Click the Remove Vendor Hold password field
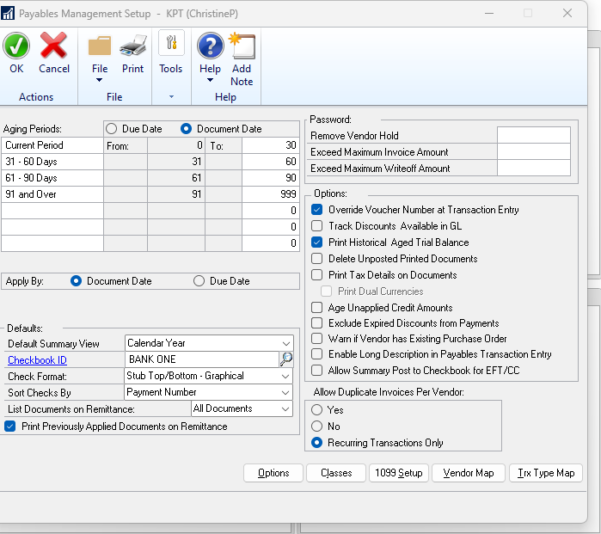 coord(534,135)
